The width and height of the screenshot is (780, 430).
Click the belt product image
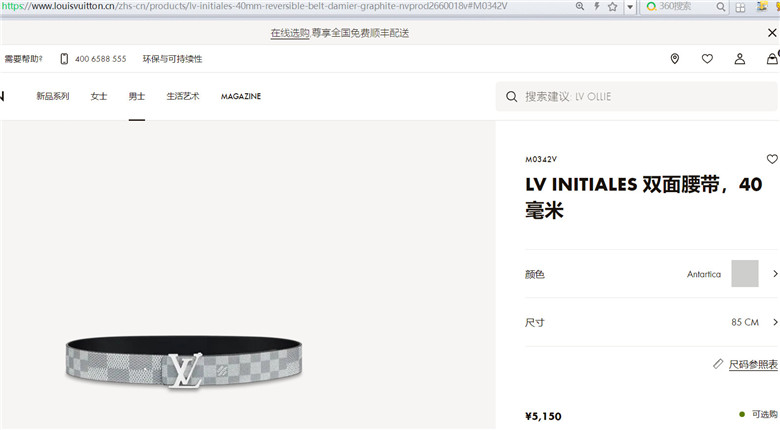coord(184,362)
